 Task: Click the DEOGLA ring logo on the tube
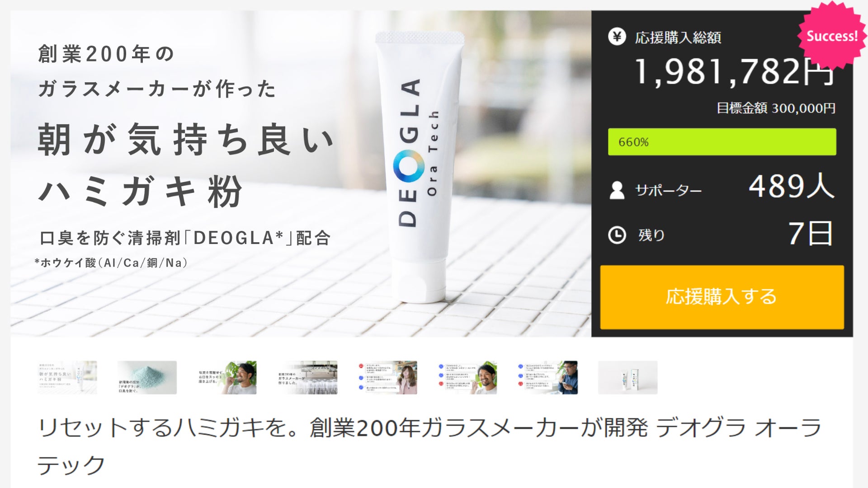pyautogui.click(x=409, y=165)
